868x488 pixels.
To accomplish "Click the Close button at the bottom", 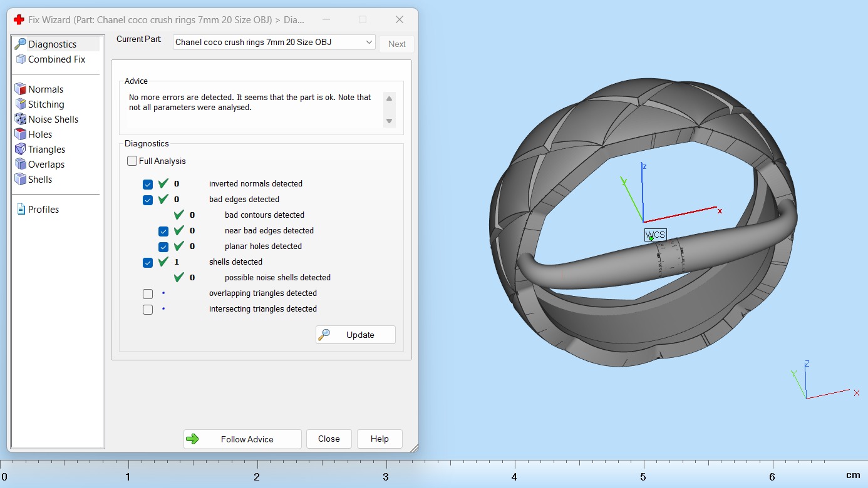I will coord(329,439).
